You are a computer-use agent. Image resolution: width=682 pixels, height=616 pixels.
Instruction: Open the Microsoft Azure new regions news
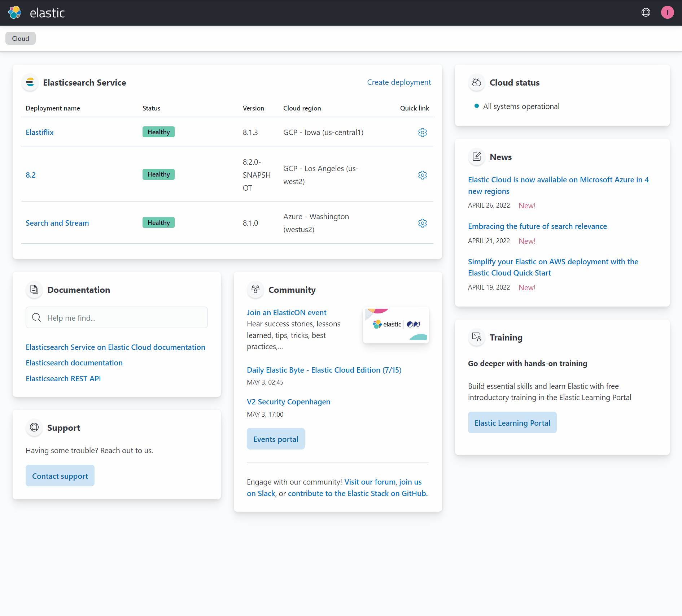point(558,185)
